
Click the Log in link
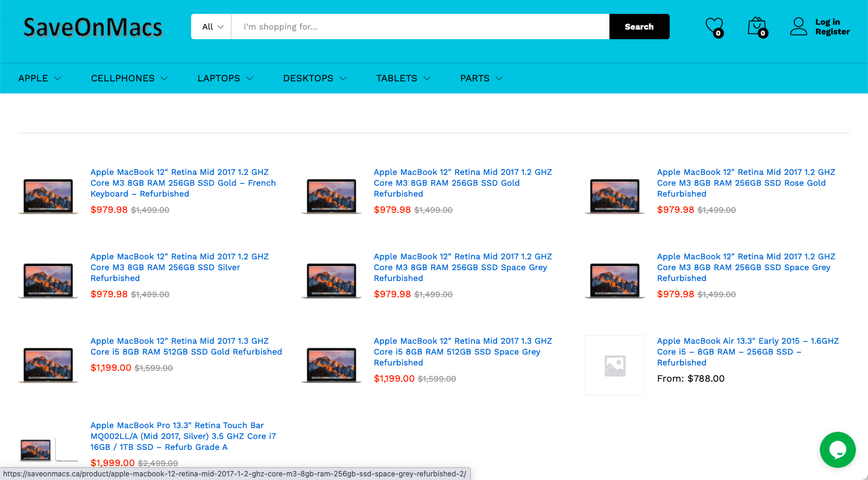[827, 22]
